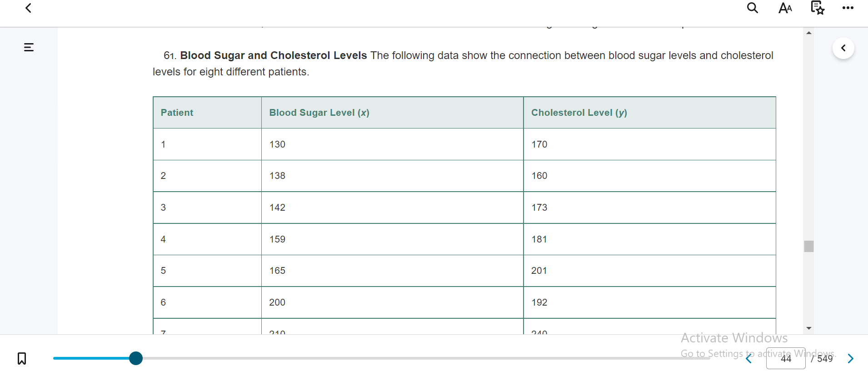Go back to the library with the back arrow
This screenshot has width=868, height=371.
[x=28, y=8]
